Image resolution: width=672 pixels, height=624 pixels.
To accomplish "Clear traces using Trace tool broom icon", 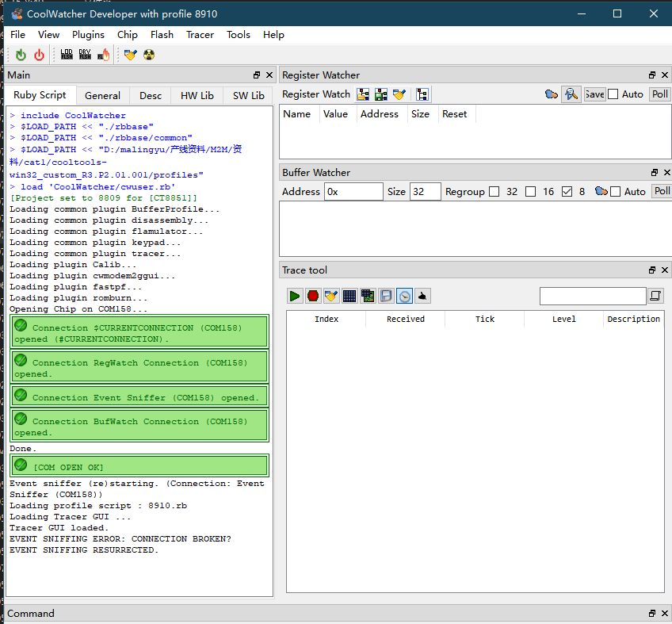I will [x=331, y=296].
